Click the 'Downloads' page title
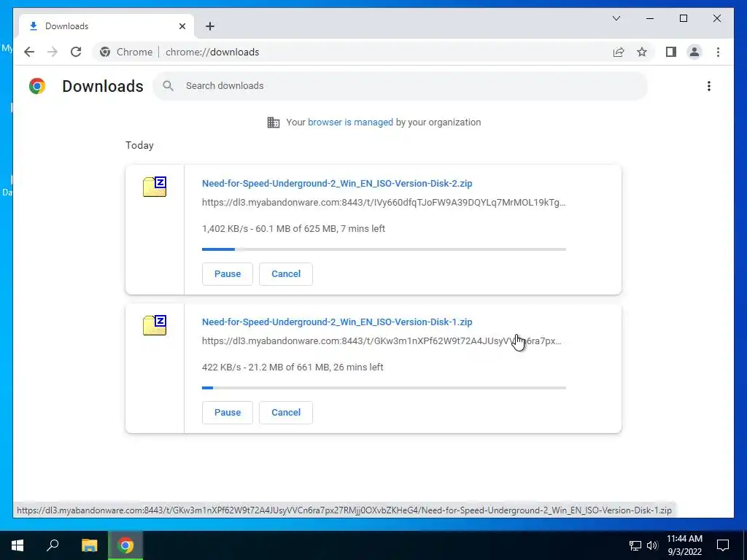 (x=102, y=86)
